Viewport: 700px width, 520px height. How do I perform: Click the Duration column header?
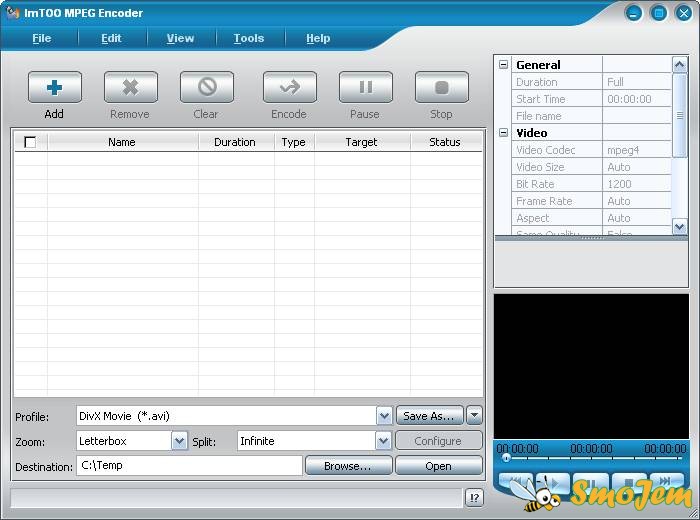click(235, 142)
